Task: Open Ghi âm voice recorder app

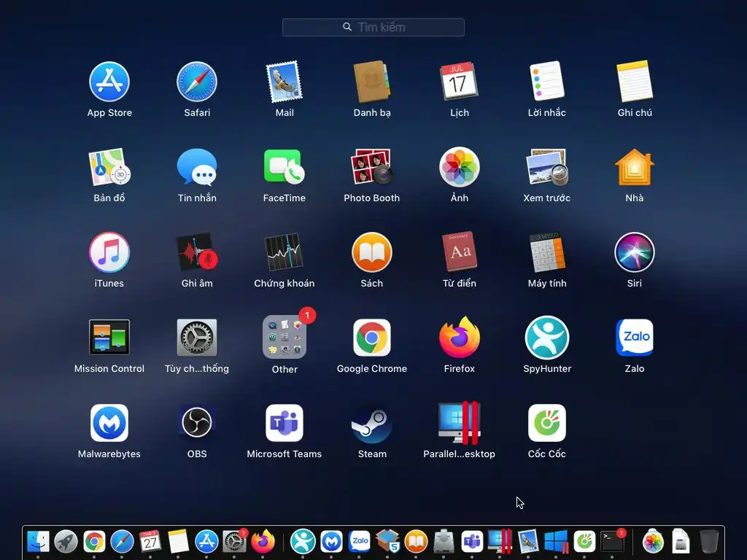Action: [197, 252]
